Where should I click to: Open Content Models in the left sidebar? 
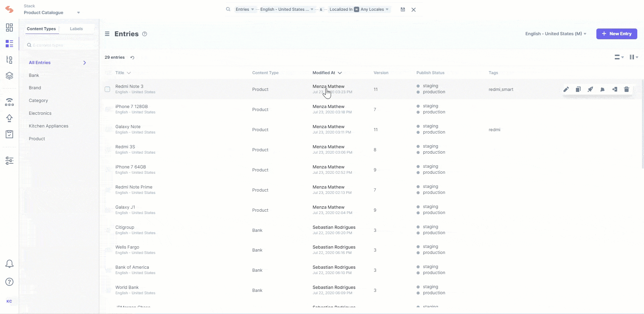tap(9, 60)
